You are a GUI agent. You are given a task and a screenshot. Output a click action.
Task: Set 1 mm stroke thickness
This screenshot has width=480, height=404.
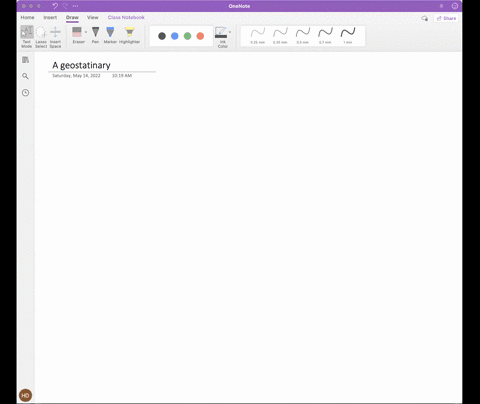348,36
